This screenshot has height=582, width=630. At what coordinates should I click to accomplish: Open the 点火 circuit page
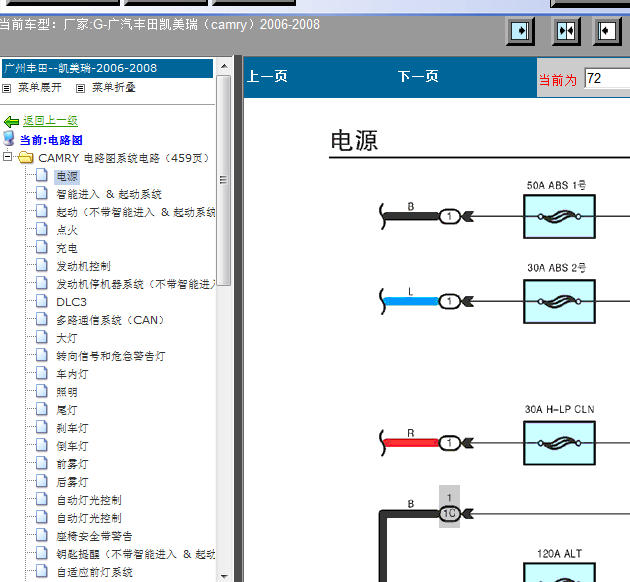(x=67, y=230)
